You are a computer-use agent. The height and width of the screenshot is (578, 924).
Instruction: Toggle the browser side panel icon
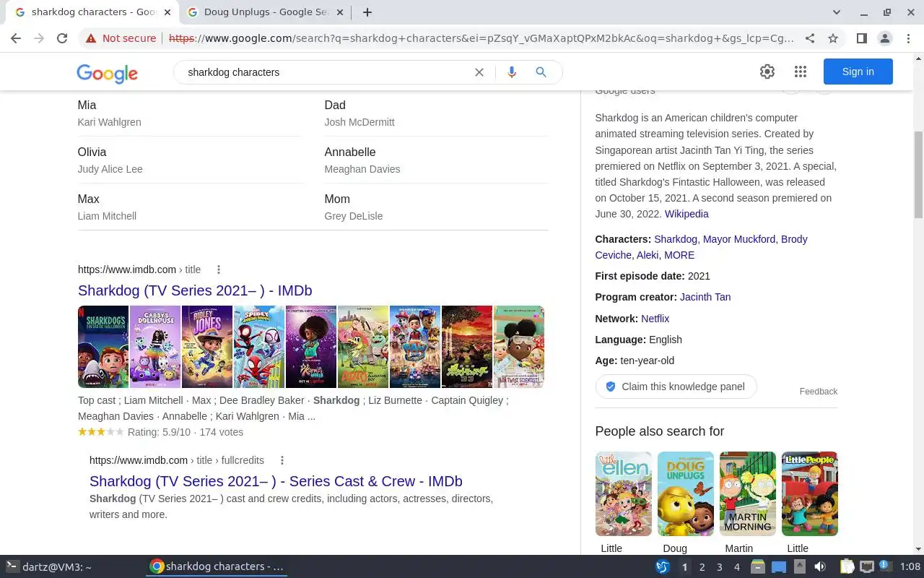click(x=861, y=38)
